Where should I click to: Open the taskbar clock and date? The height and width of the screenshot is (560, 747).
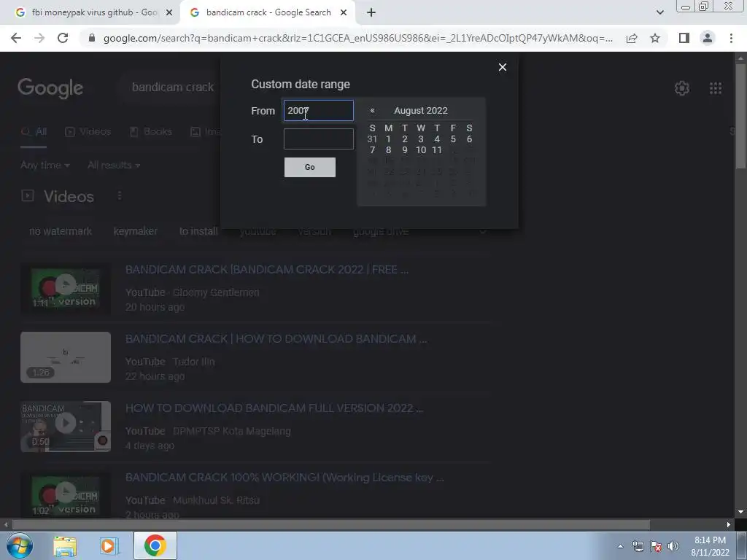coord(710,546)
